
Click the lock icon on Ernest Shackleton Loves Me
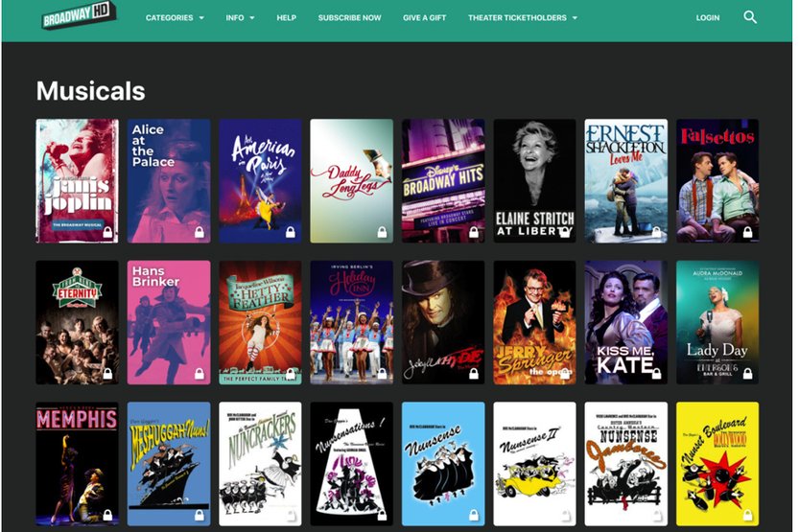click(656, 233)
